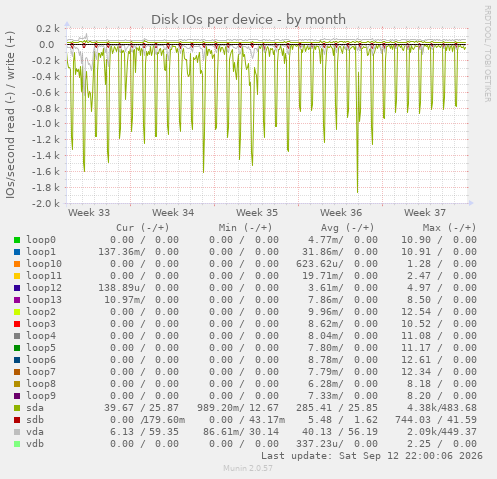Image resolution: width=497 pixels, height=479 pixels.
Task: Click the sdb Max value '744.03 / 41.59'
Action: tap(436, 420)
